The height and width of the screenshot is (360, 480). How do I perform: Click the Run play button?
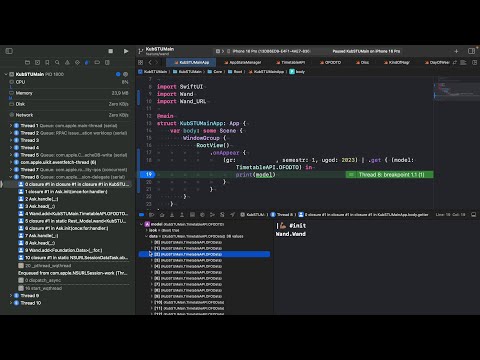point(126,51)
